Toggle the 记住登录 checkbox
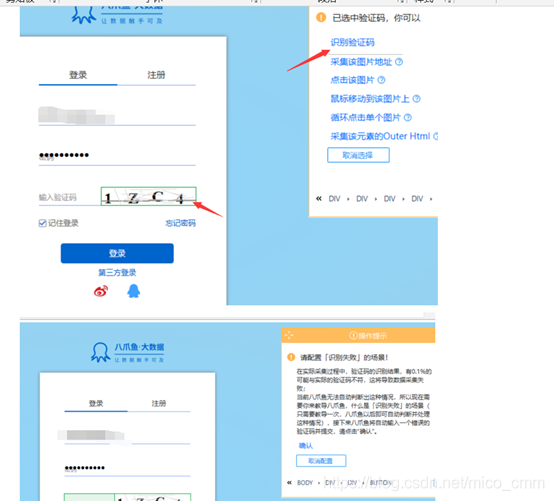Screen dimensions: 554x501 pyautogui.click(x=42, y=223)
